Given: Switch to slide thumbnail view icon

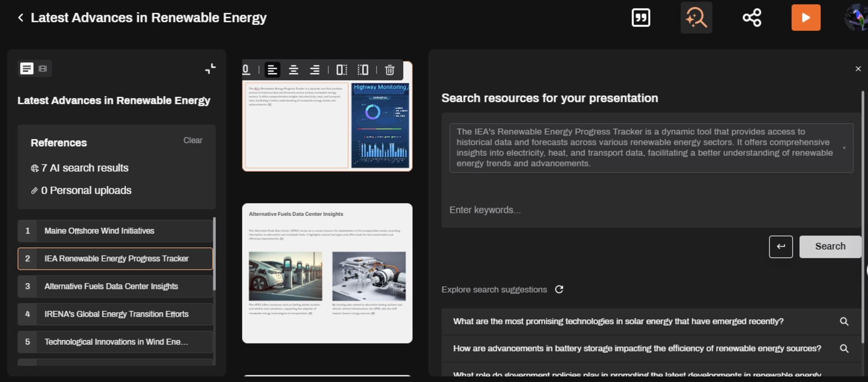Looking at the screenshot, I should point(43,68).
